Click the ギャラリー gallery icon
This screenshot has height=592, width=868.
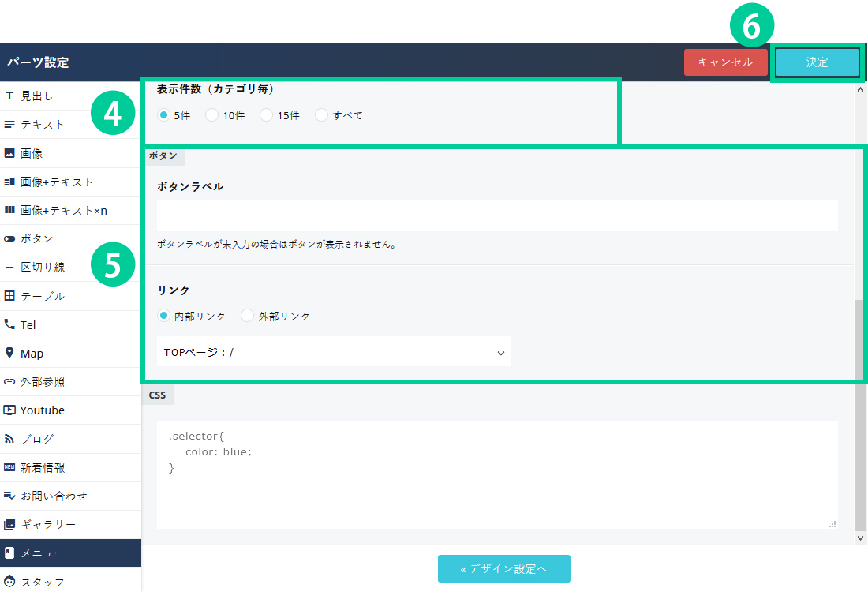9,524
